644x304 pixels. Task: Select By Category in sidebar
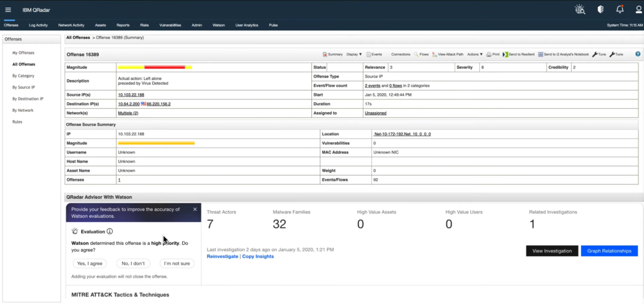[23, 76]
